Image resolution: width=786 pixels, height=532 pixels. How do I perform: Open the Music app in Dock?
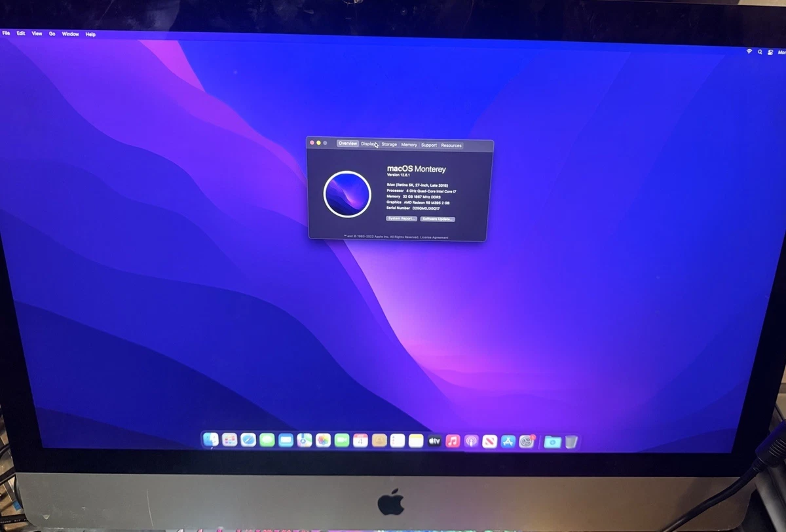click(x=453, y=441)
